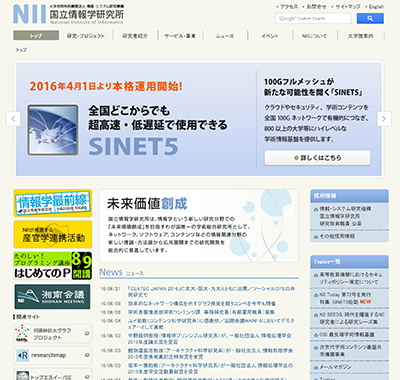Open the yellow 産官学連携活動 banner
This screenshot has width=400, height=380.
click(x=53, y=234)
